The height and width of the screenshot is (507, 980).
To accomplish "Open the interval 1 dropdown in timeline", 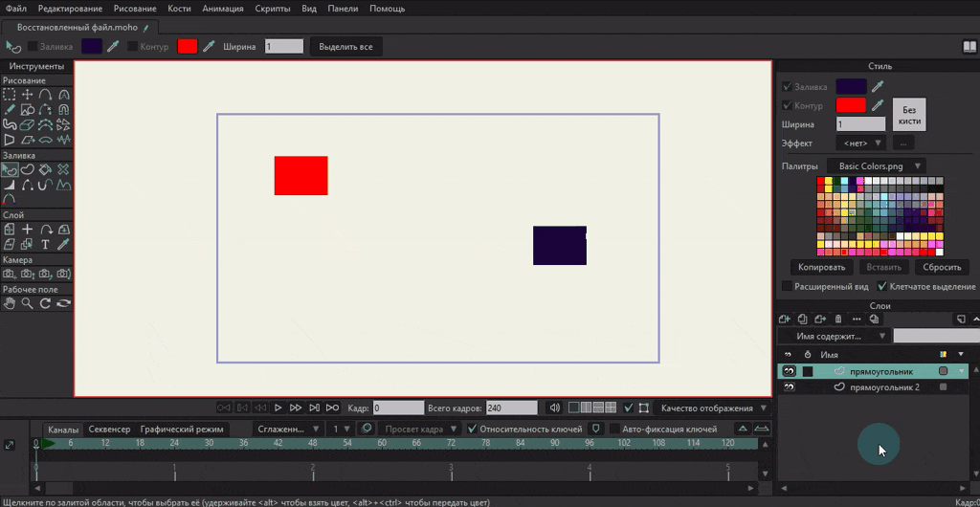I will tap(341, 429).
